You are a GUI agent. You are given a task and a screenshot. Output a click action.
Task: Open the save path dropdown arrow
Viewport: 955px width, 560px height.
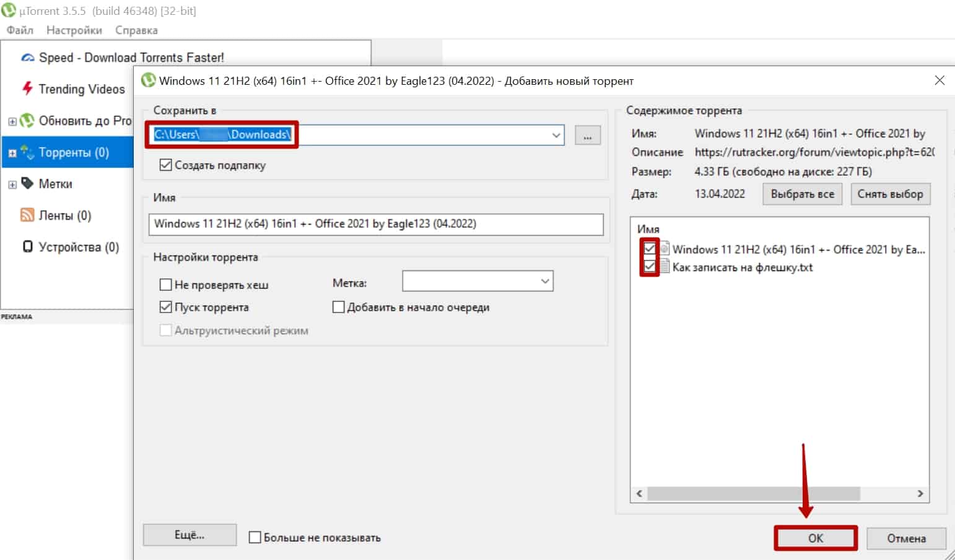556,135
